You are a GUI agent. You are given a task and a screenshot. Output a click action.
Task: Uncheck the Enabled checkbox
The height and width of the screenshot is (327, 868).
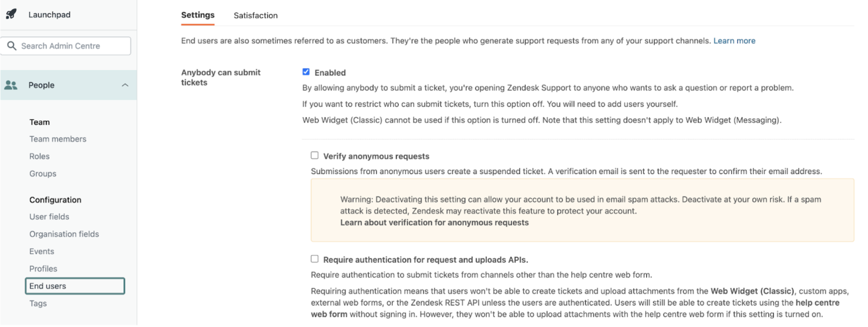pyautogui.click(x=306, y=72)
